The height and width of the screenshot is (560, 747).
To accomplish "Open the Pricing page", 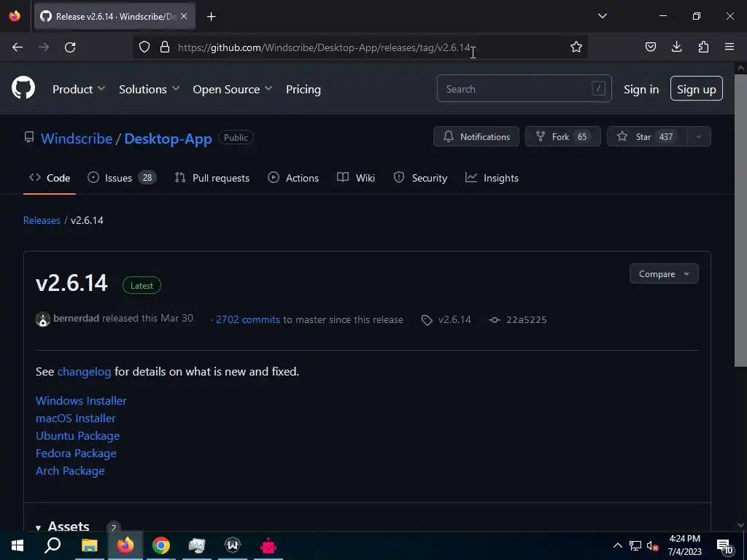I will [x=303, y=89].
